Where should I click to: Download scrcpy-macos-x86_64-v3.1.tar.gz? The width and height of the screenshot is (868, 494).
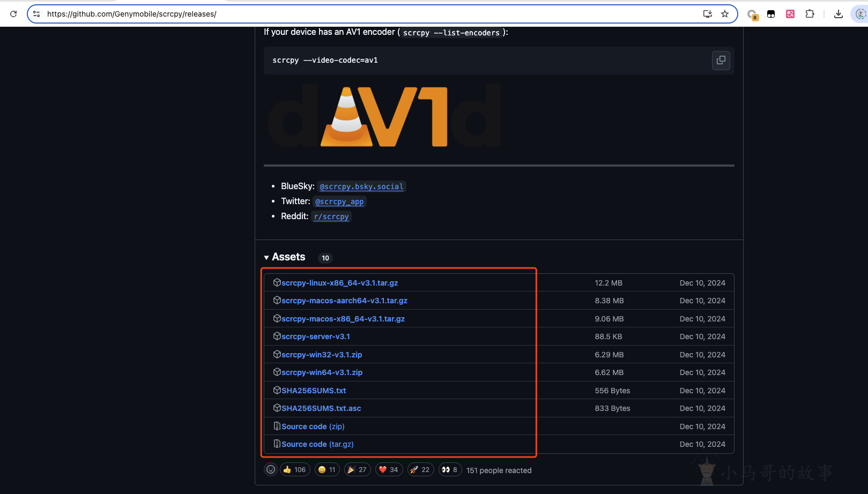(x=343, y=319)
